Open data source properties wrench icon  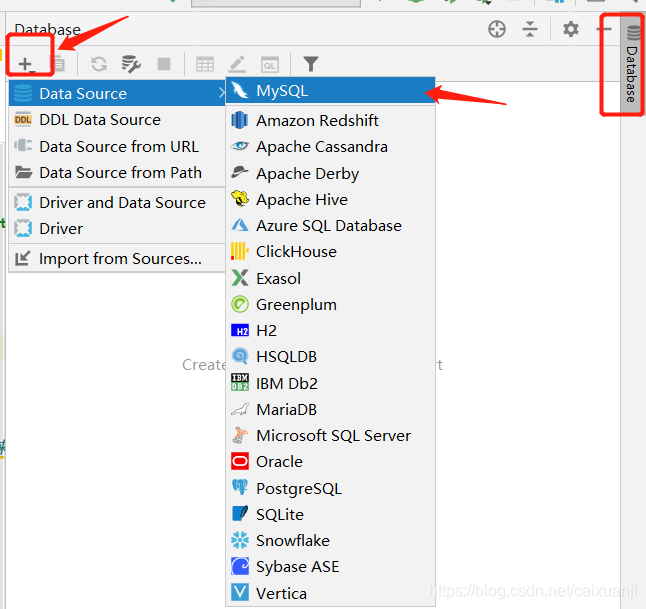click(131, 64)
